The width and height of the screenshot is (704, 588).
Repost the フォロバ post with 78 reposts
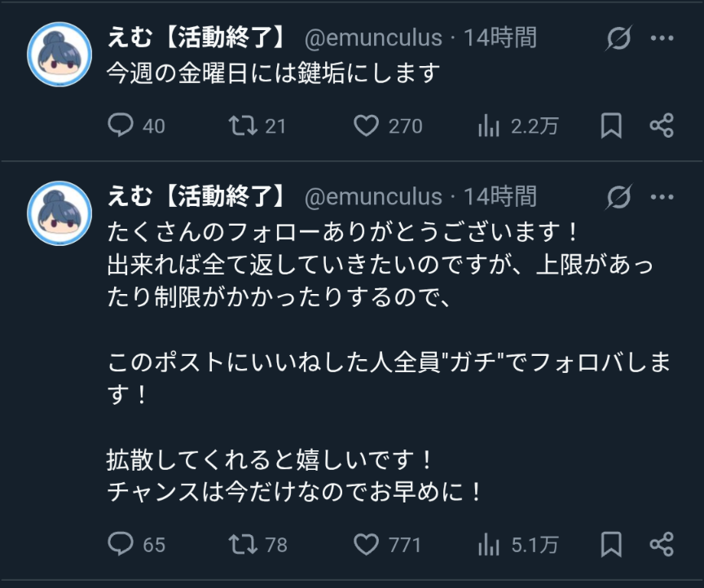click(241, 543)
